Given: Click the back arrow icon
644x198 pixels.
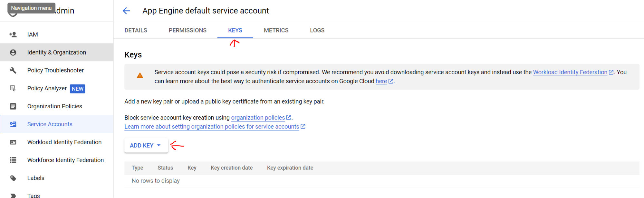Looking at the screenshot, I should pos(126,11).
